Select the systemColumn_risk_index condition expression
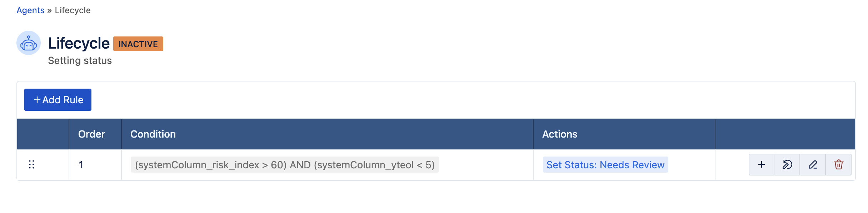 pyautogui.click(x=284, y=165)
